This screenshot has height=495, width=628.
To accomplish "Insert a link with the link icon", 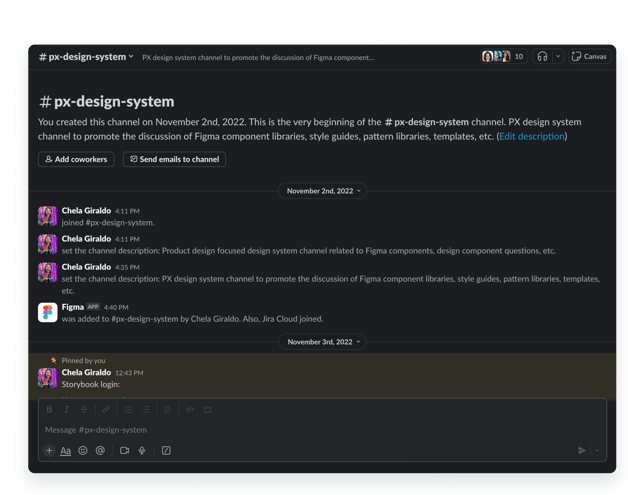I will click(106, 409).
